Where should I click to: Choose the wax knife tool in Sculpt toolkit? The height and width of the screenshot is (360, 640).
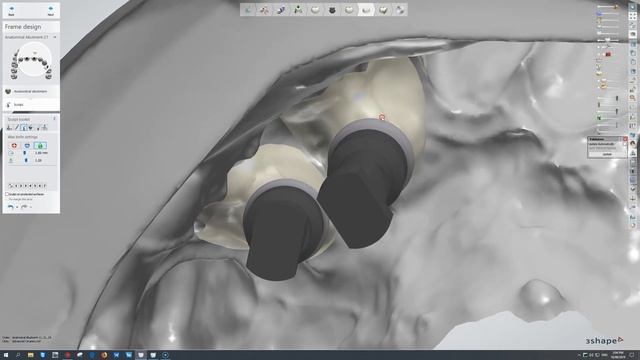coord(17,128)
